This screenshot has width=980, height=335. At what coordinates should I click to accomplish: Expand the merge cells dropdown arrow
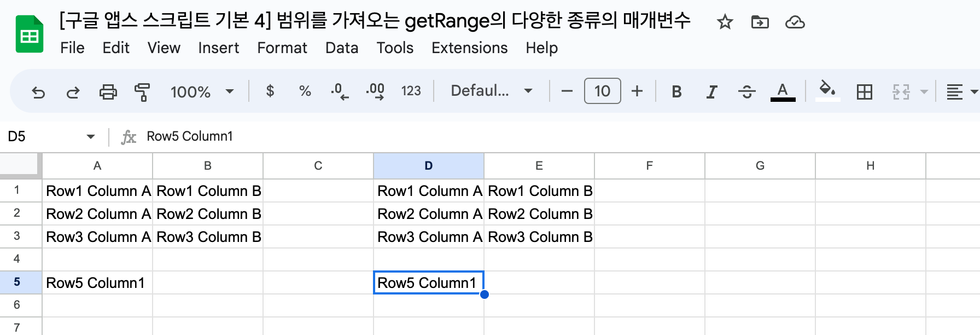924,91
